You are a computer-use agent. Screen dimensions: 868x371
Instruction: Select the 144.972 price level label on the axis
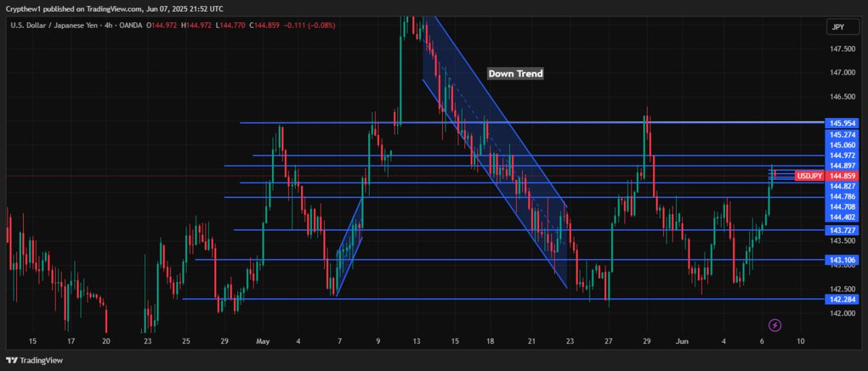(x=843, y=155)
